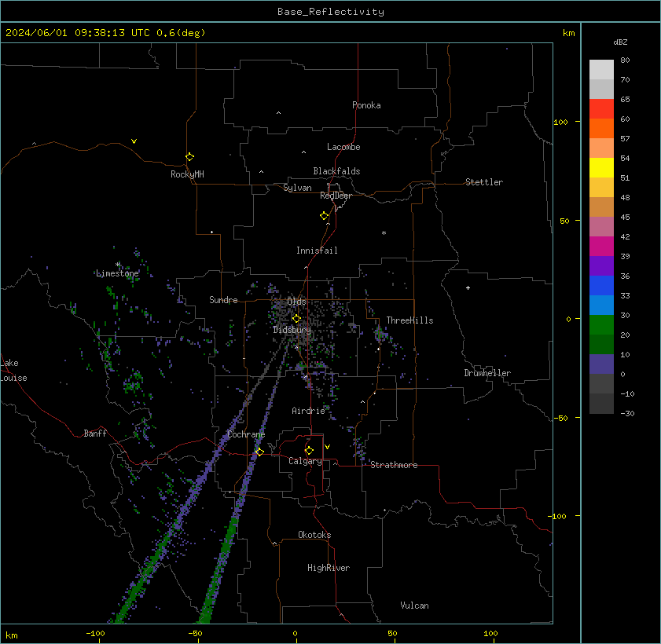This screenshot has height=644, width=661.
Task: Click the Sundre city label
Action: point(223,300)
